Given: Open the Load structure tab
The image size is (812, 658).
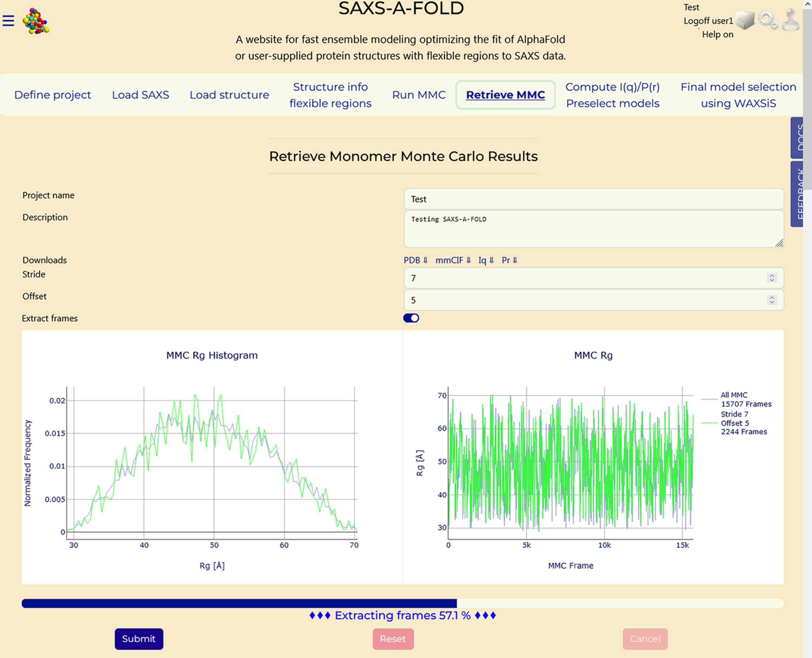Looking at the screenshot, I should (x=229, y=95).
